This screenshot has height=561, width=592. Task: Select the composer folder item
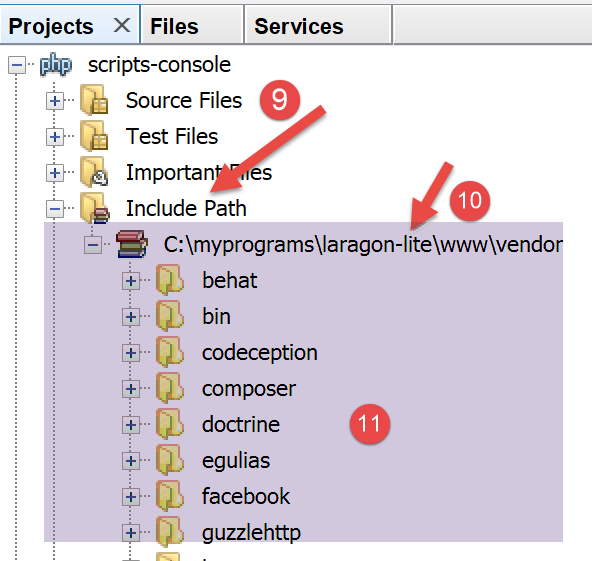249,388
